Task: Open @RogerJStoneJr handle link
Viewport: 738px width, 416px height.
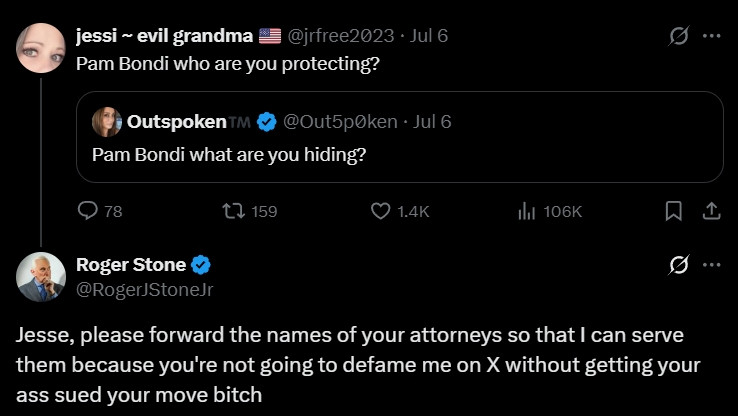Action: click(144, 290)
